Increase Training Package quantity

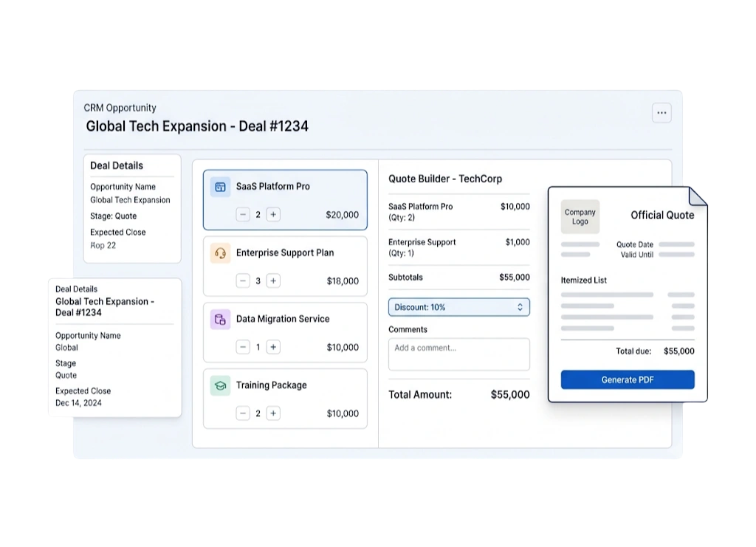tap(273, 413)
